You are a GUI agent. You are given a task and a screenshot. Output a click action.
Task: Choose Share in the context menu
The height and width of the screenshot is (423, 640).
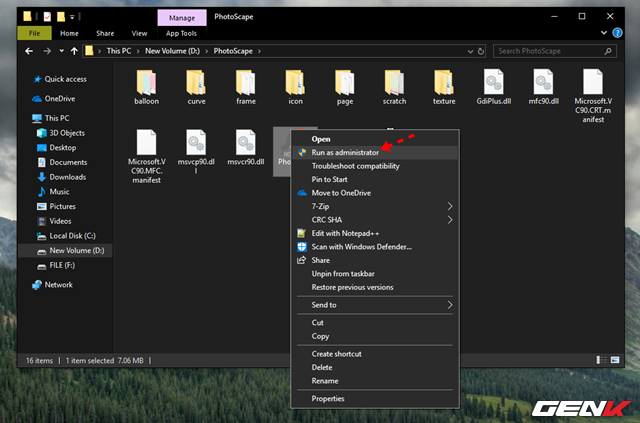(375, 260)
